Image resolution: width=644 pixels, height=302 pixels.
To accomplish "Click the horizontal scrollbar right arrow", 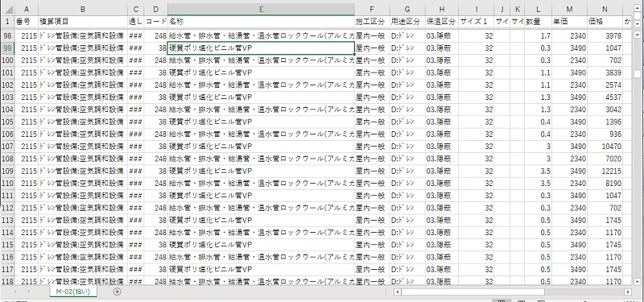I will [628, 292].
